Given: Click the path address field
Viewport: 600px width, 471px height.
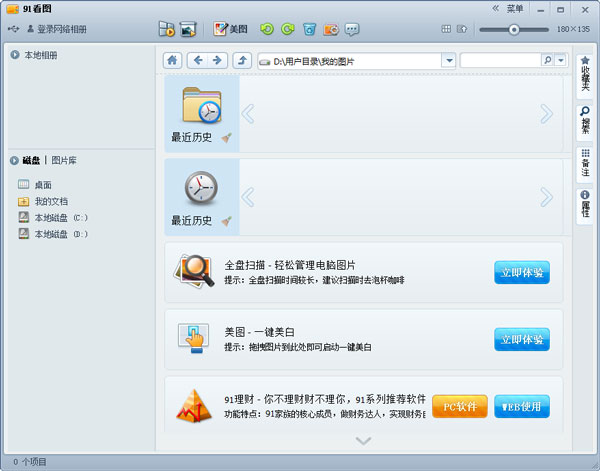Looking at the screenshot, I should [x=350, y=61].
